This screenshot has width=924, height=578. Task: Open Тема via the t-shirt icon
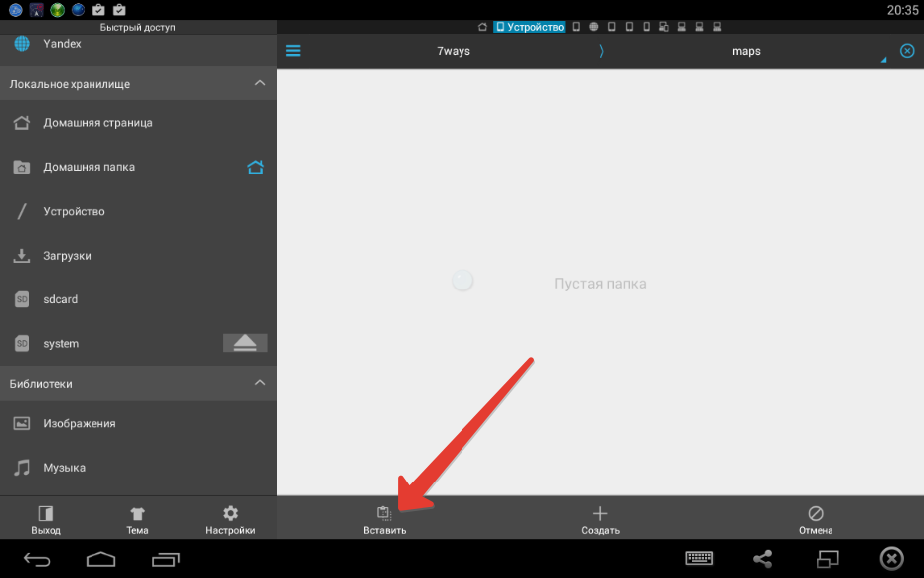tap(137, 513)
